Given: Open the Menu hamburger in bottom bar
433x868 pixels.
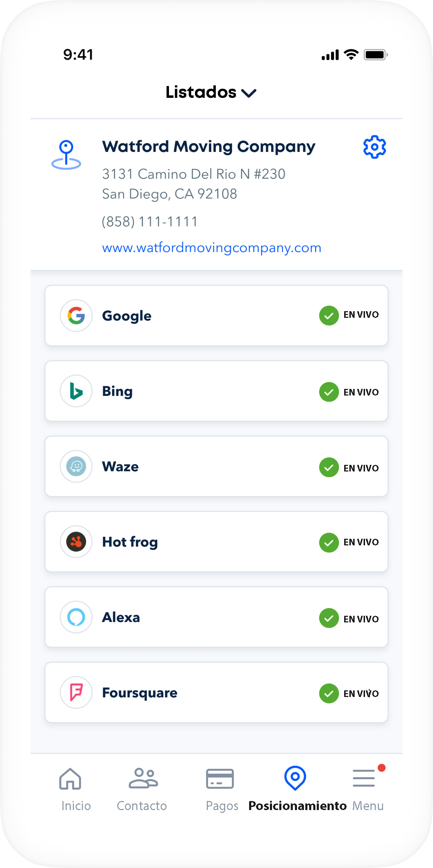Looking at the screenshot, I should [x=364, y=778].
